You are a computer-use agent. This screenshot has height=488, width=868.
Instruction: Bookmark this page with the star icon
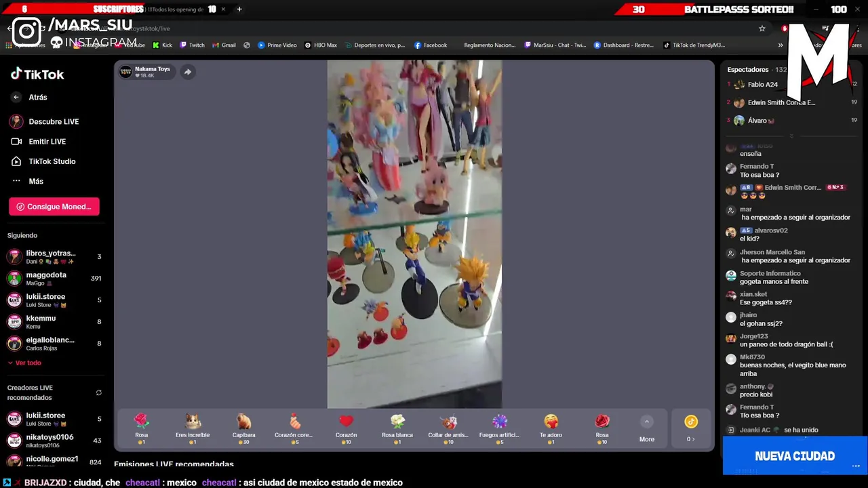762,28
